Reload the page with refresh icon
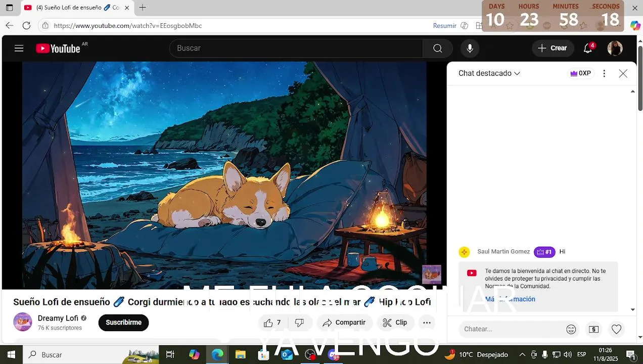The height and width of the screenshot is (364, 643). click(x=27, y=26)
